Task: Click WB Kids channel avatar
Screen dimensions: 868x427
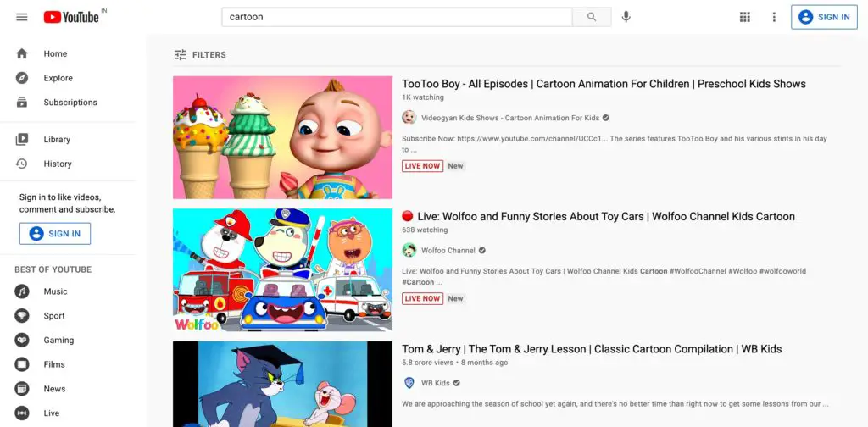Action: tap(409, 383)
